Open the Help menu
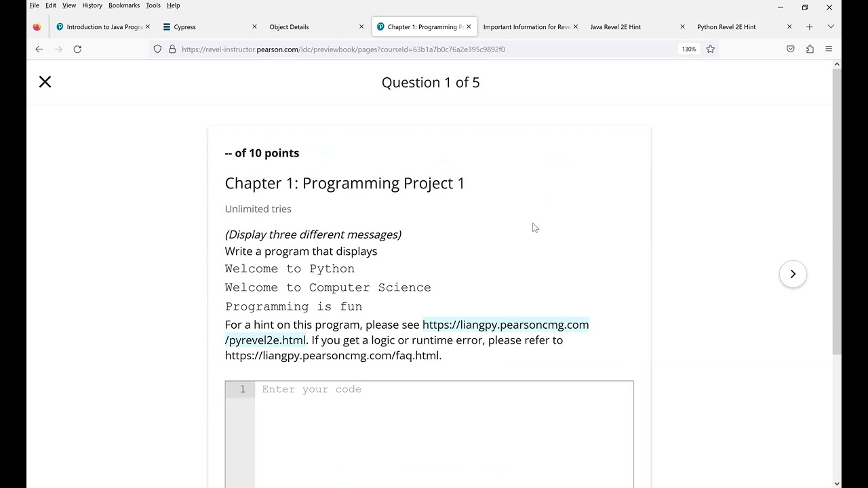The width and height of the screenshot is (868, 488). tap(174, 5)
